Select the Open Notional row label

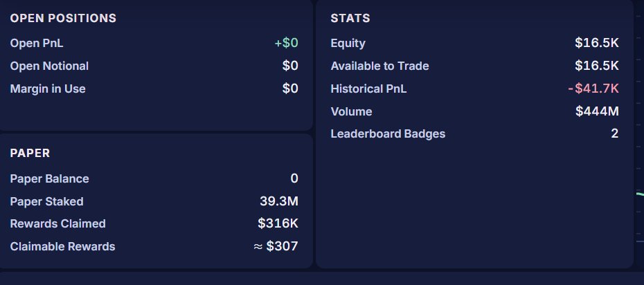pos(49,66)
